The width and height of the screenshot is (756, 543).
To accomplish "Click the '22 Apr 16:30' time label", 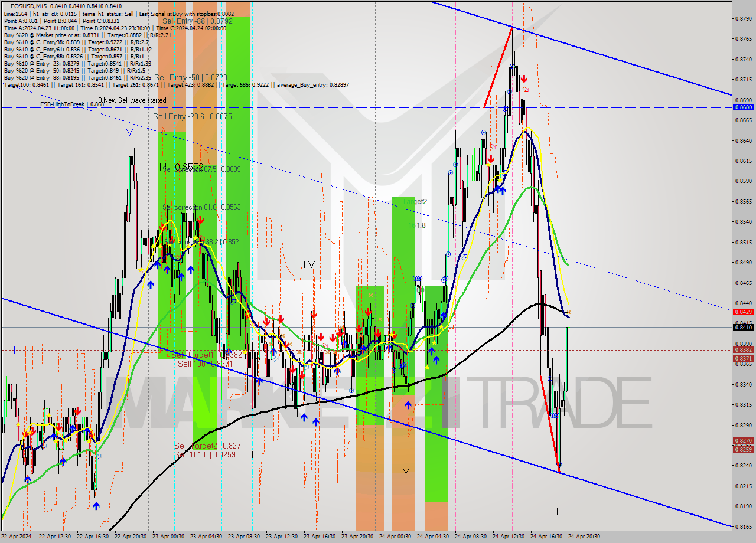I will click(x=94, y=537).
